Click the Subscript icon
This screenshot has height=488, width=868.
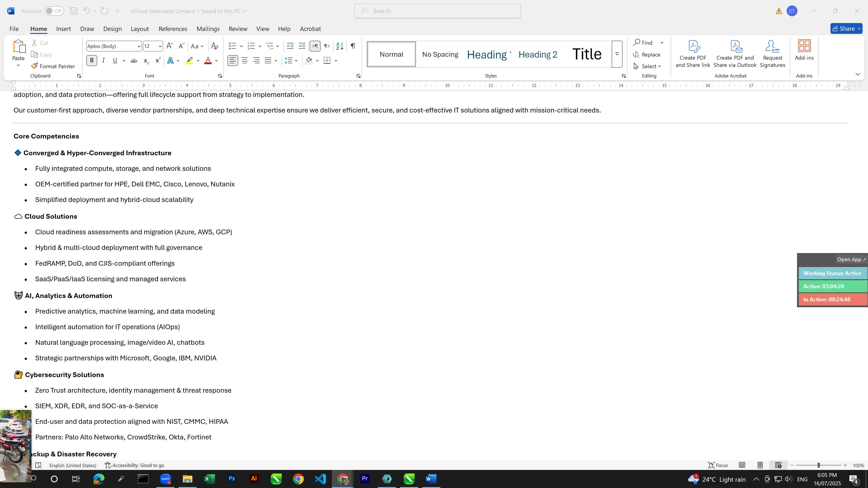tap(146, 61)
